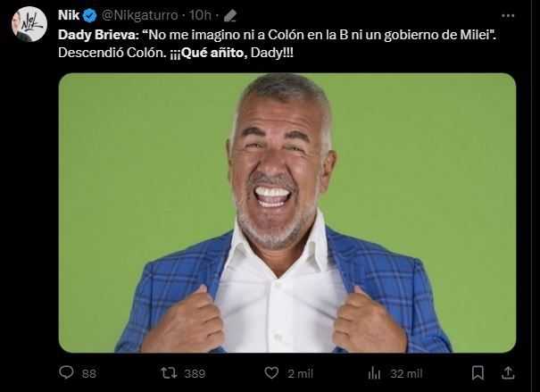
Task: Open the @Nikgaturro handle link
Action: click(x=140, y=15)
